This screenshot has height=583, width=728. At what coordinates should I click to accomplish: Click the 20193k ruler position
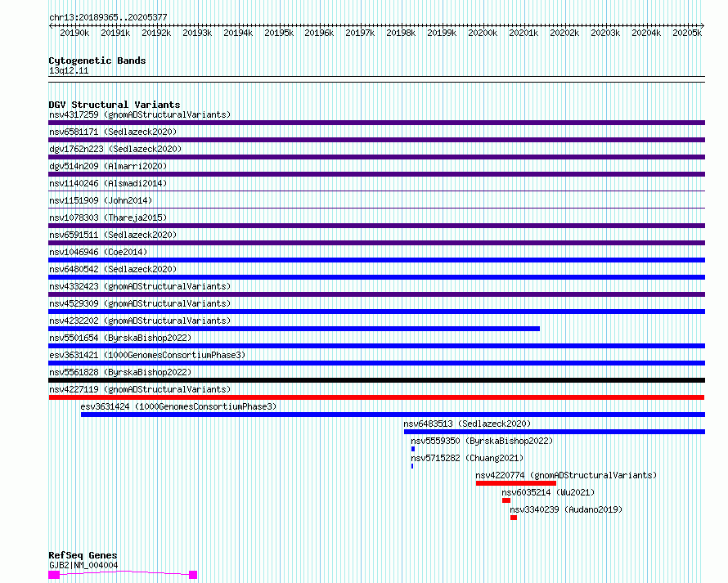[x=197, y=33]
